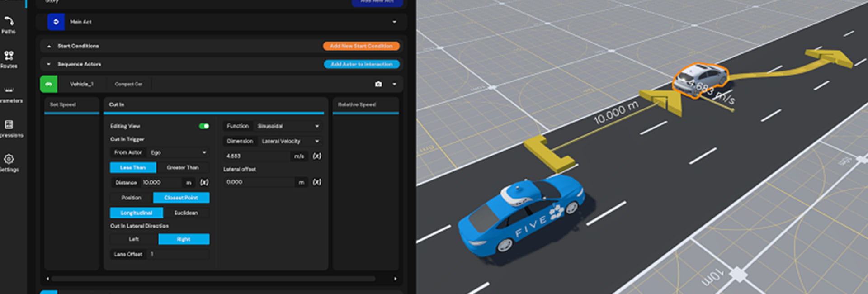Click the 10.000 m distance label in viewport
Viewport: 868px width, 294px height.
pyautogui.click(x=615, y=113)
